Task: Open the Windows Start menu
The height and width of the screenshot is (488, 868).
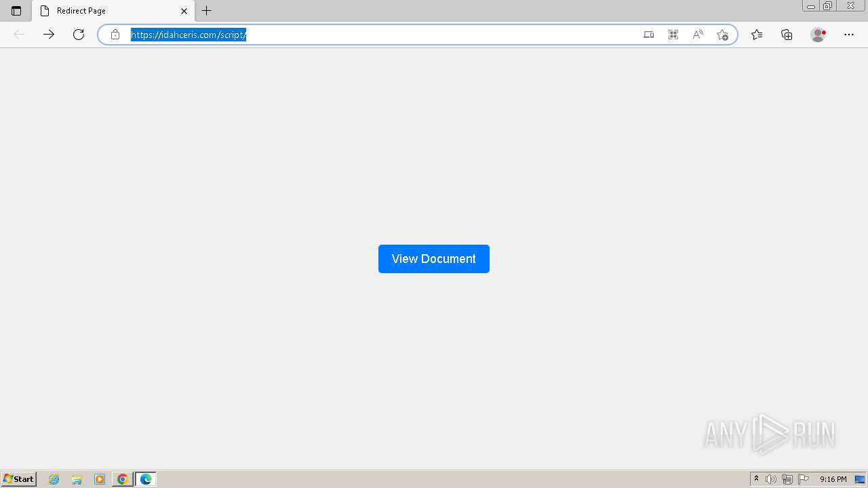Action: tap(19, 479)
